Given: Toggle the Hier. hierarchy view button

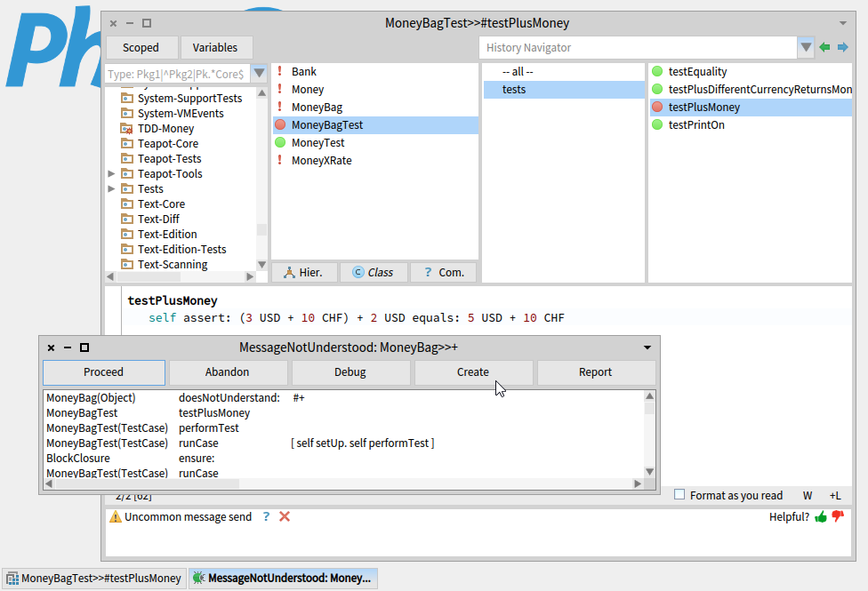Looking at the screenshot, I should 304,272.
